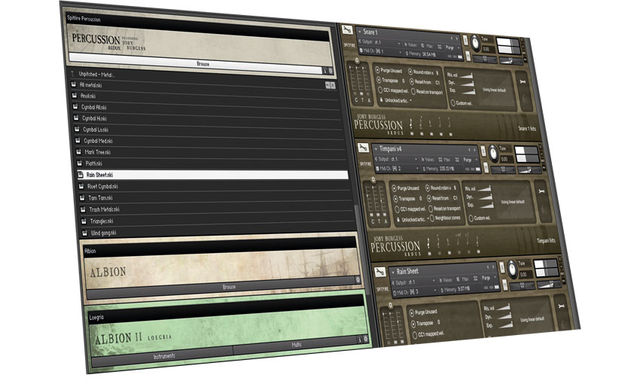Click the settings icon on the Albion library bar
This screenshot has height=390, width=640.
(358, 279)
